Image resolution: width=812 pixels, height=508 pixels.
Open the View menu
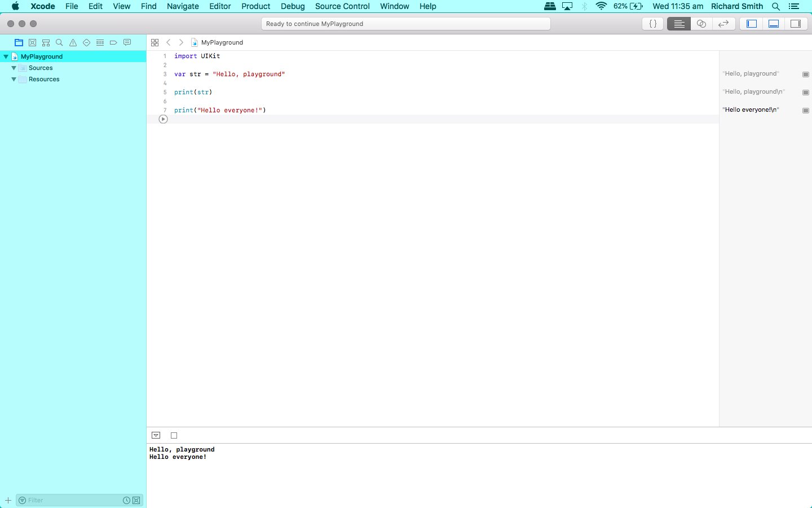(x=121, y=6)
